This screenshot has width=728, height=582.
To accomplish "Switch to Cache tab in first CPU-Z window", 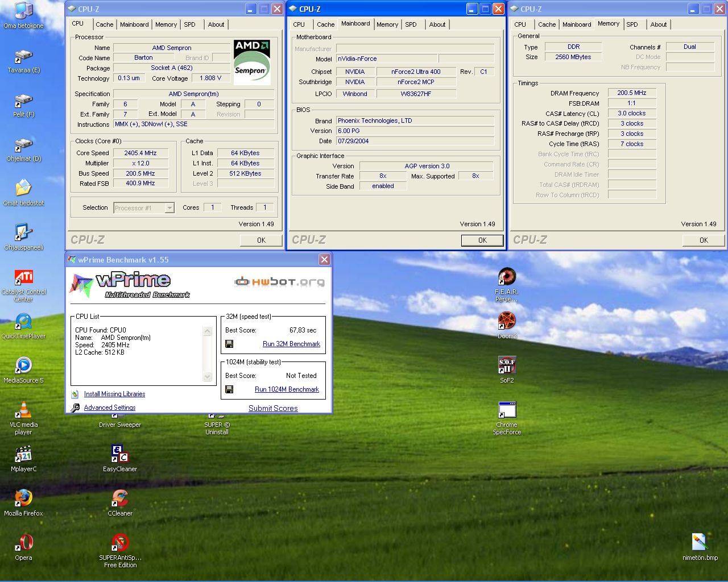I will pyautogui.click(x=105, y=24).
